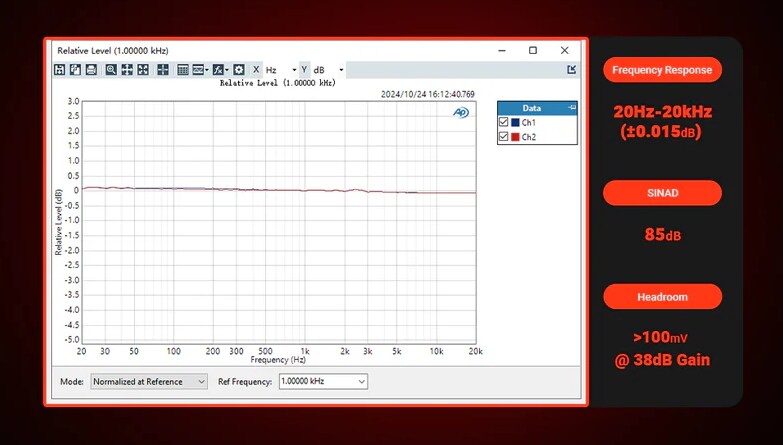This screenshot has height=445, width=783.
Task: Toggle the Ch1 checkbox
Action: [503, 122]
